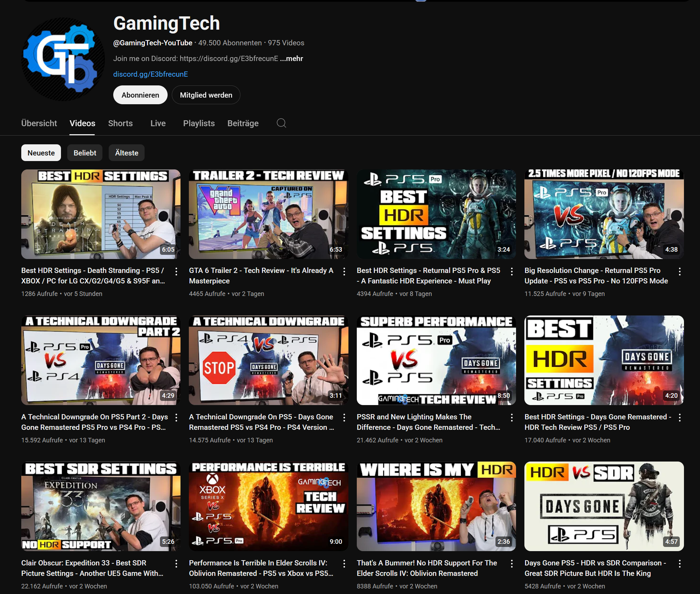Select the Beliebt sort filter chip
Viewport: 700px width, 594px height.
point(85,153)
